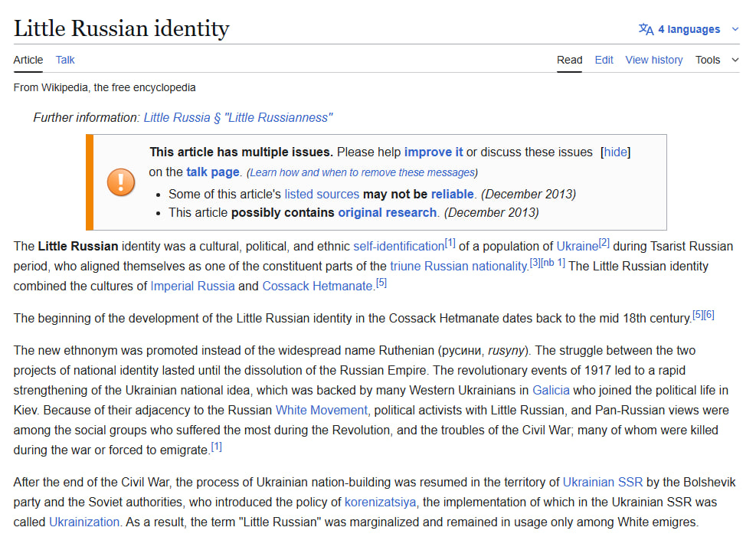Screen dimensions: 756x537
Task: Switch to the Article tab
Action: pyautogui.click(x=28, y=60)
